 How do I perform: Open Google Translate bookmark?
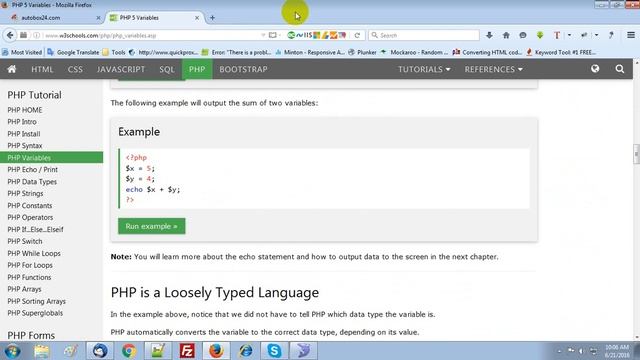click(x=73, y=52)
